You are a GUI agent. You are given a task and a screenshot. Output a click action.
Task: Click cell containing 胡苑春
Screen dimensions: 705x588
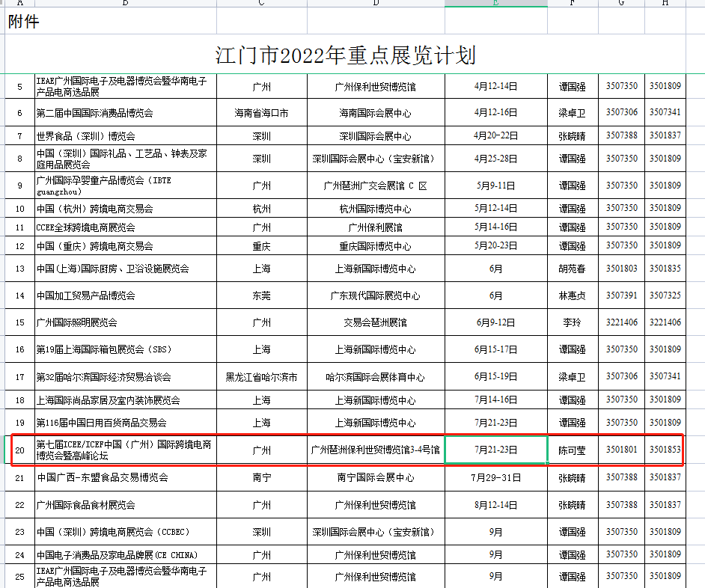573,269
